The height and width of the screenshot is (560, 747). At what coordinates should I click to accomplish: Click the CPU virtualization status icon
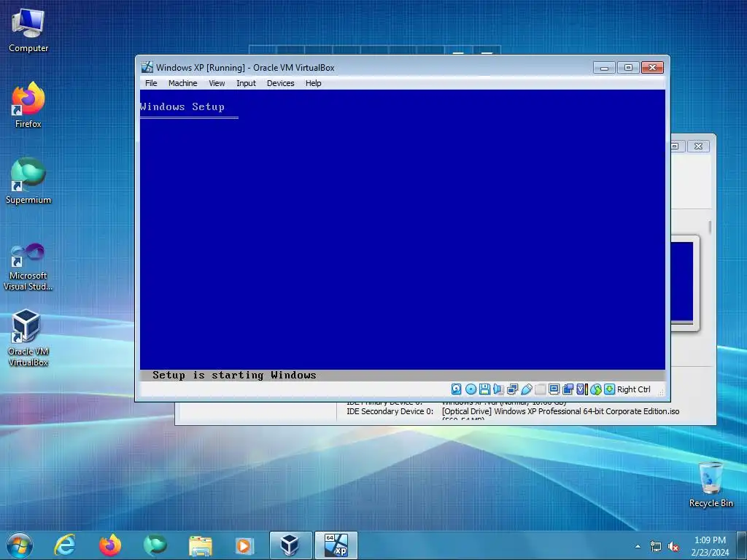(581, 389)
